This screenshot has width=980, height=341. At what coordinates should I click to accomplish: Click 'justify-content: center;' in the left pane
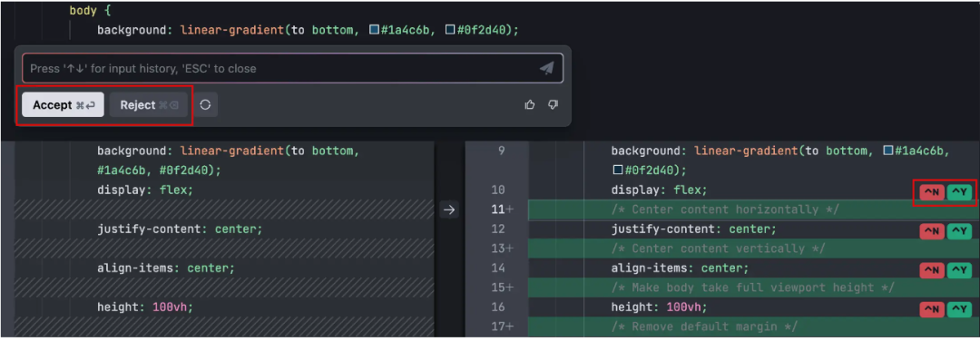pyautogui.click(x=180, y=229)
